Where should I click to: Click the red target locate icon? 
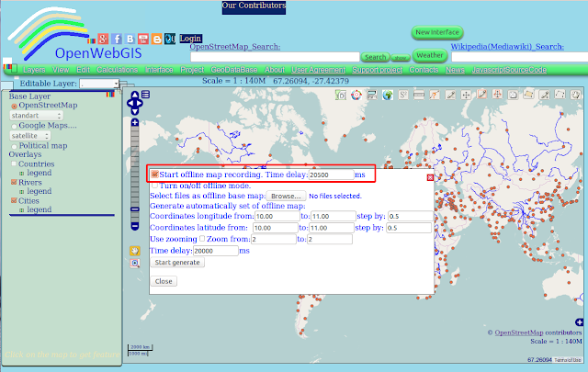(x=356, y=96)
